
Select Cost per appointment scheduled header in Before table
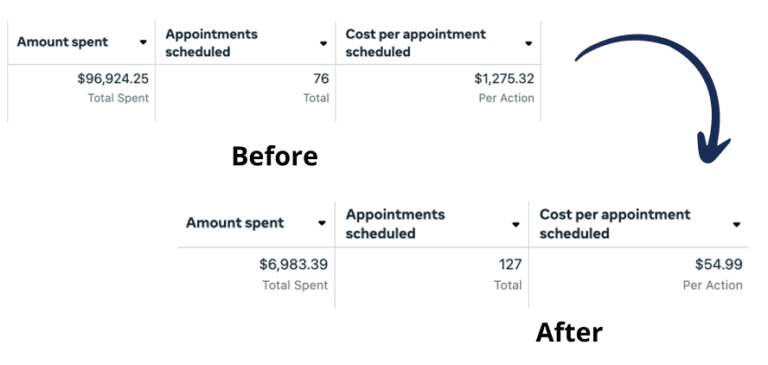pos(415,43)
